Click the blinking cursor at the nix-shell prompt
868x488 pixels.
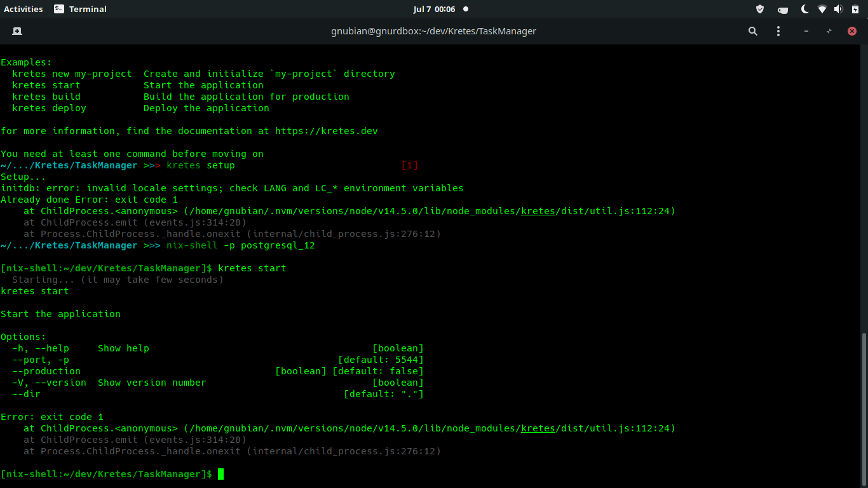coord(220,473)
